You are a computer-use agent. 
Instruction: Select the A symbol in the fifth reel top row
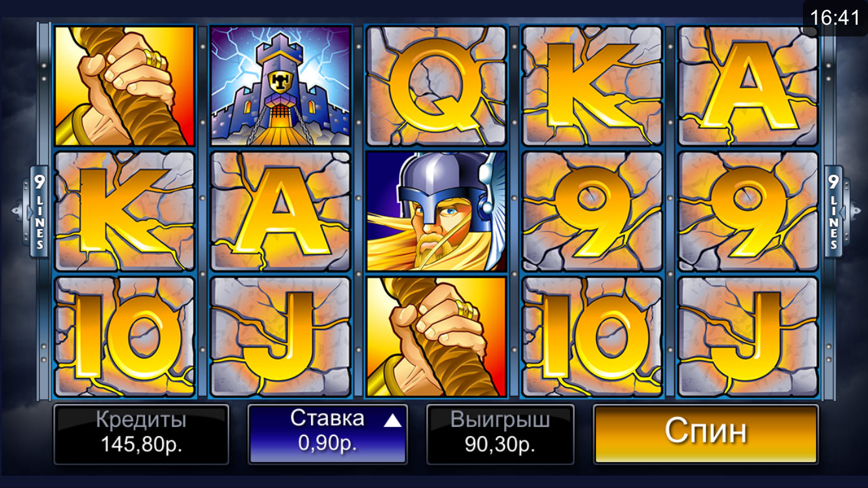[748, 86]
